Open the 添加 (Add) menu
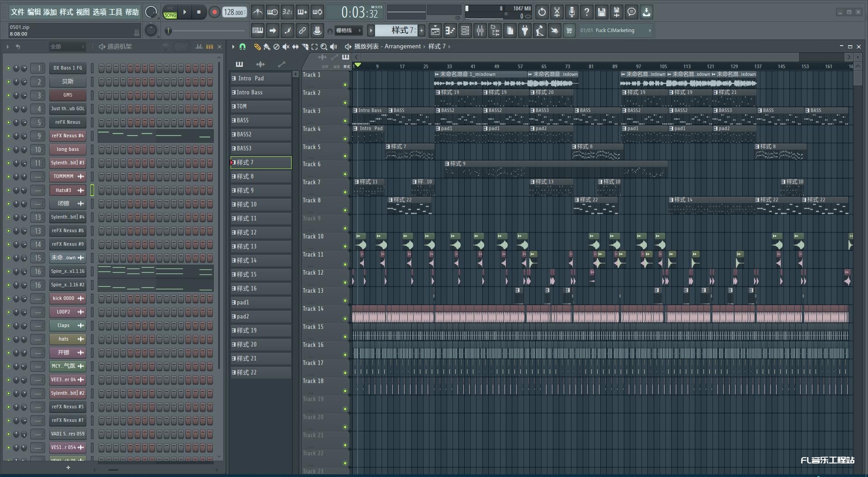This screenshot has height=477, width=868. click(50, 12)
